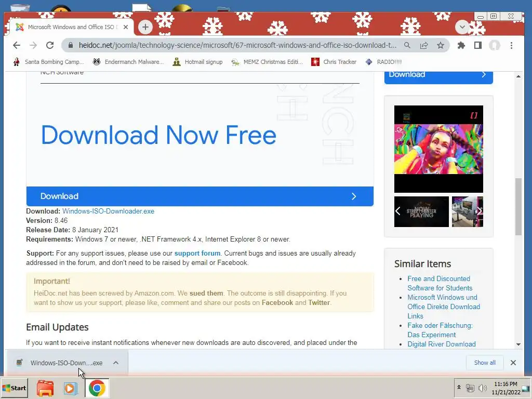Click the Download Now Free ad text
532x399 pixels.
[159, 135]
